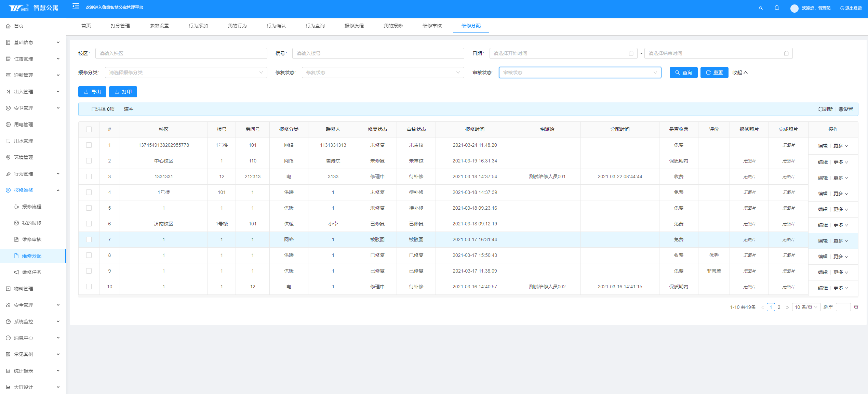Toggle the select-all header checkbox
The height and width of the screenshot is (394, 868).
pyautogui.click(x=89, y=129)
